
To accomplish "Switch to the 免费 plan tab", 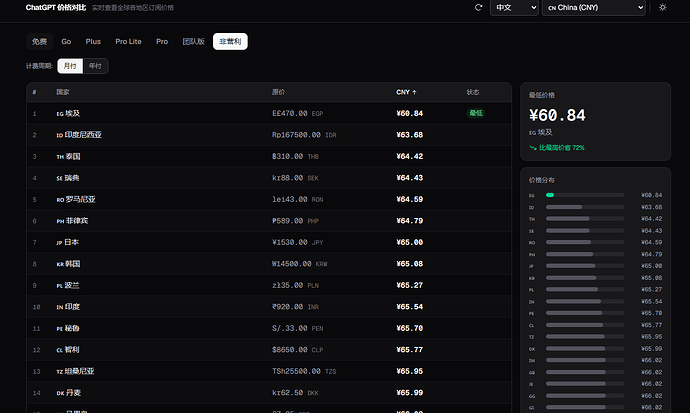I will [x=39, y=41].
